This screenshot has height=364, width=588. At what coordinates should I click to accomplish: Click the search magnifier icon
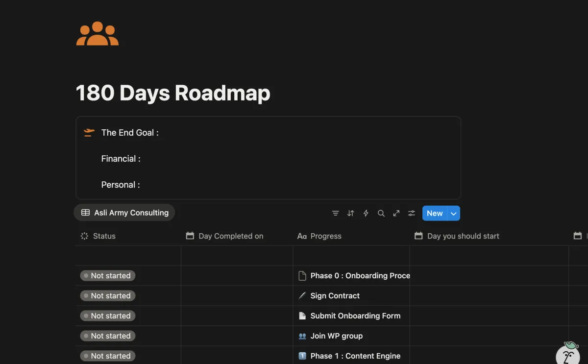381,213
